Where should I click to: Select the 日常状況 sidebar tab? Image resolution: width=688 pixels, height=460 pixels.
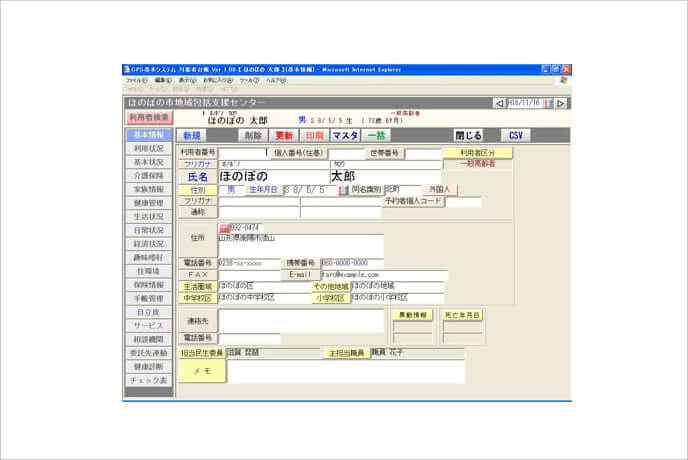click(x=149, y=230)
